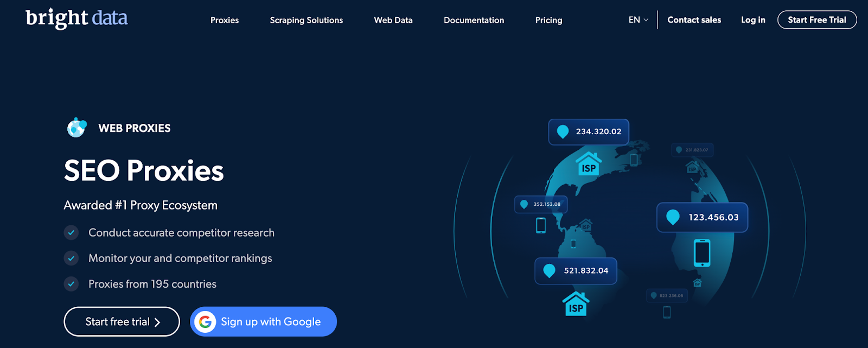Click the WEB PROXIES label
The width and height of the screenshot is (868, 348).
135,129
